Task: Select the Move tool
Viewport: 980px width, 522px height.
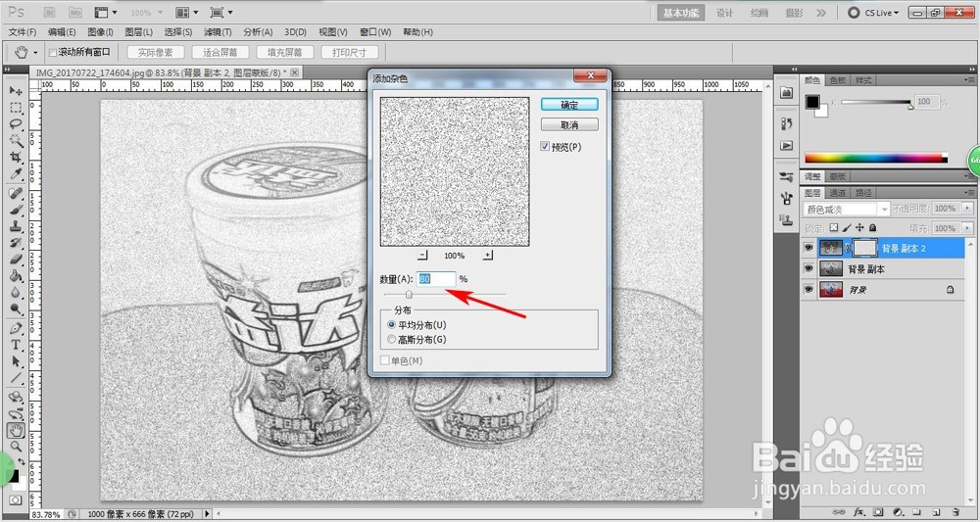Action: tap(16, 91)
